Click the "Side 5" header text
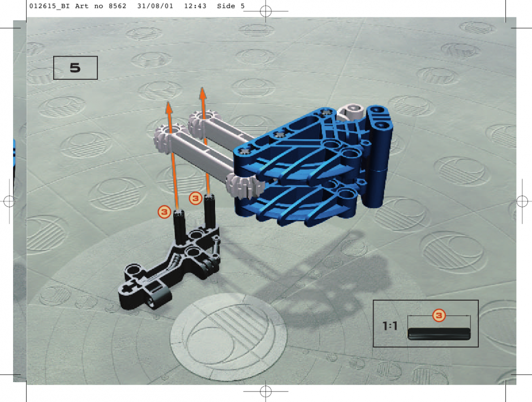The image size is (532, 402). click(231, 6)
